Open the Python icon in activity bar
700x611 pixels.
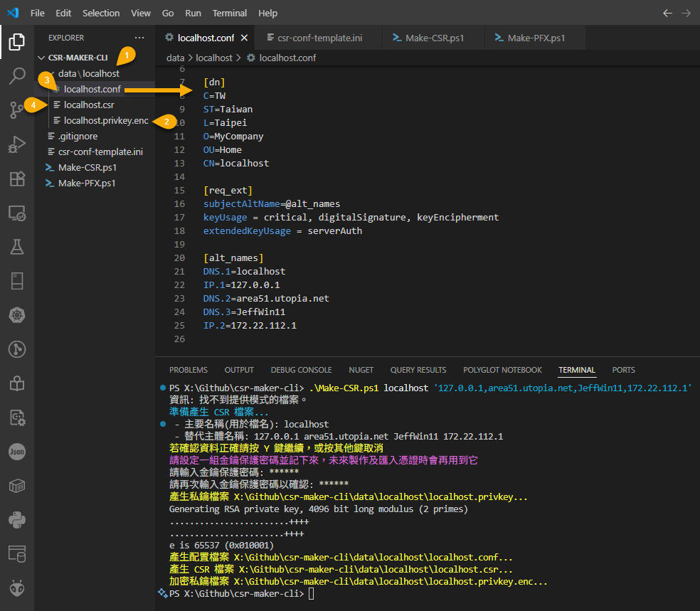[x=16, y=520]
